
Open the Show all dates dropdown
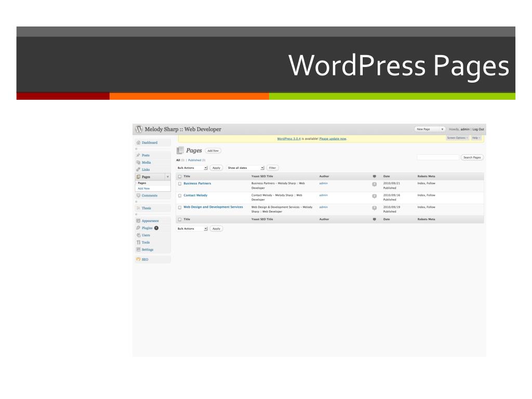click(246, 168)
